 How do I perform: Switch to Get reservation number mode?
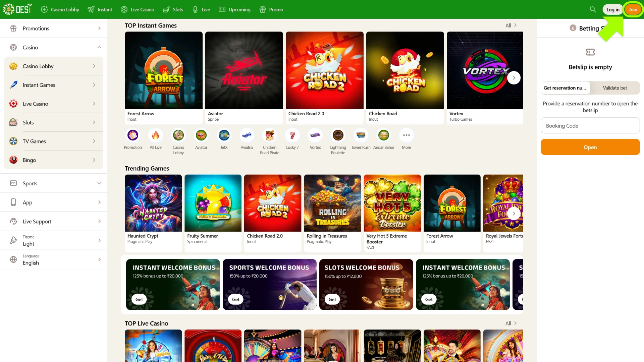point(565,88)
